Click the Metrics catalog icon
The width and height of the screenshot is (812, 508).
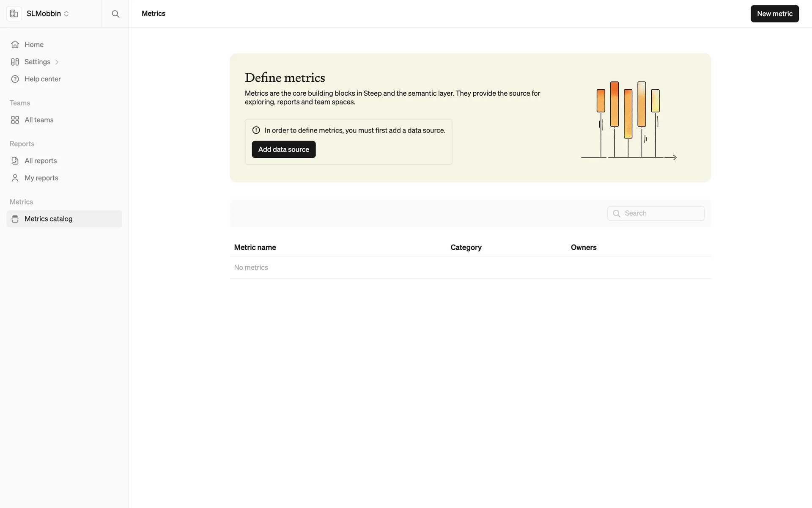[x=15, y=219]
